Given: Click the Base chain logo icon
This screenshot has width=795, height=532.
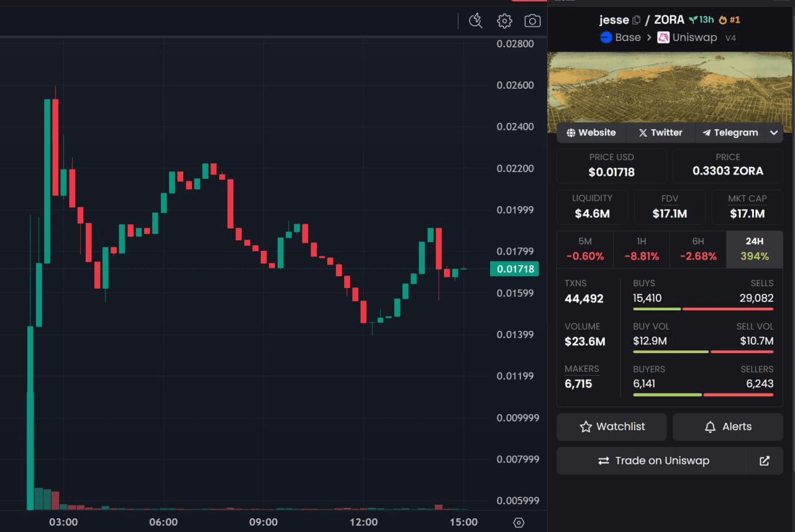Looking at the screenshot, I should click(606, 37).
